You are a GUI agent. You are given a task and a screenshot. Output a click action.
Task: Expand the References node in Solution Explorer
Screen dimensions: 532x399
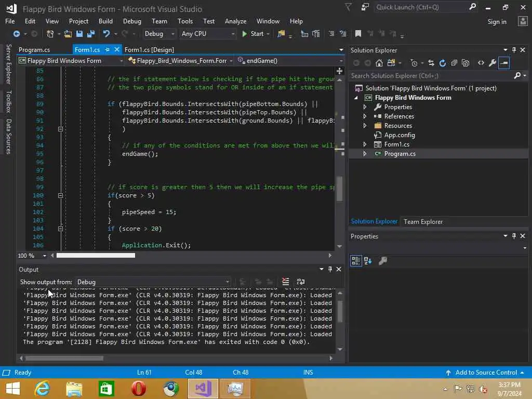click(365, 116)
